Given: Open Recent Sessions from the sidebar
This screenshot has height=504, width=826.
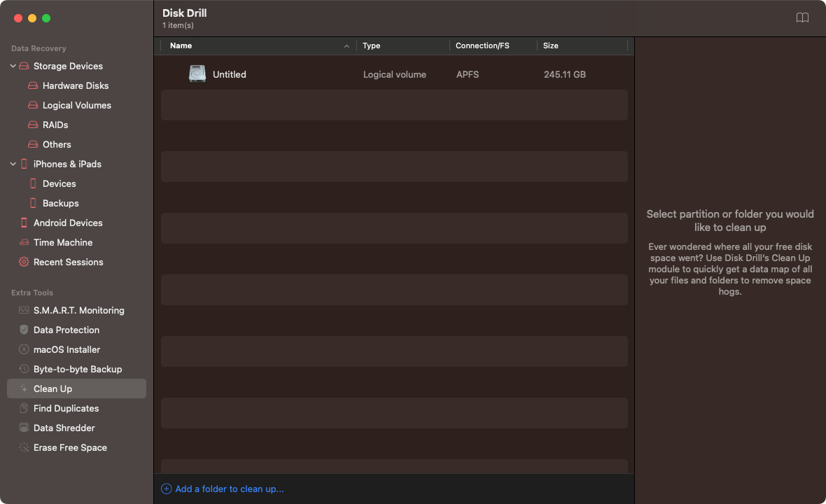Looking at the screenshot, I should tap(69, 262).
